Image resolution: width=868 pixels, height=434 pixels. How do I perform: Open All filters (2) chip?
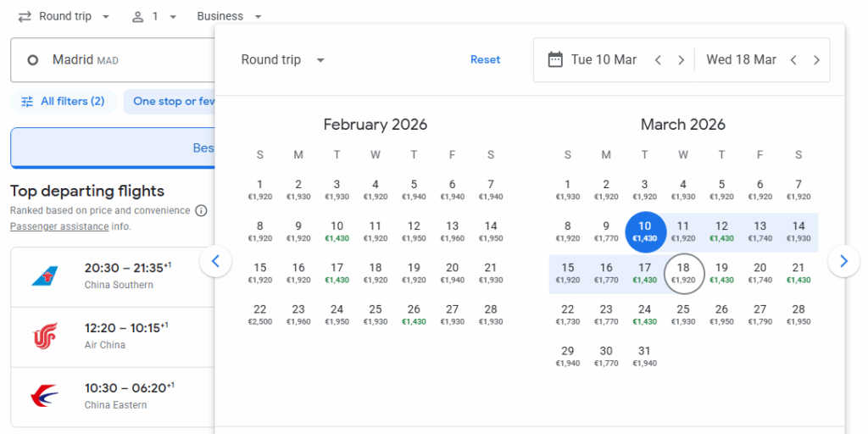64,102
